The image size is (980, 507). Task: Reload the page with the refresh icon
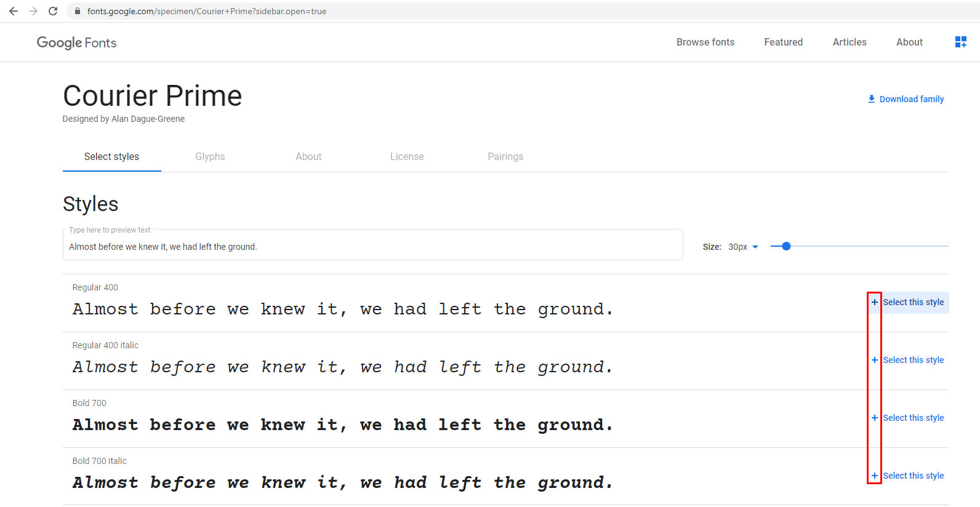53,11
